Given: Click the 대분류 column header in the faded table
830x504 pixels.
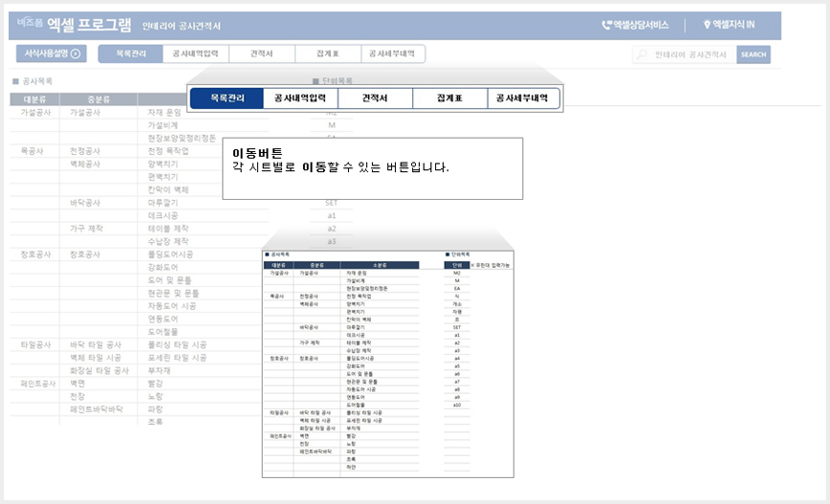Looking at the screenshot, I should tap(35, 99).
